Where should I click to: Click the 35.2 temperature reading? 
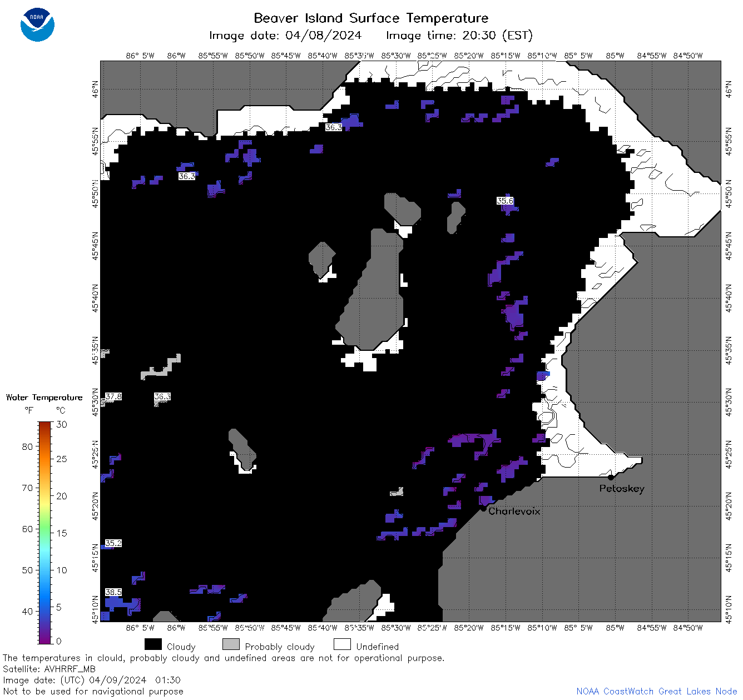pyautogui.click(x=113, y=543)
